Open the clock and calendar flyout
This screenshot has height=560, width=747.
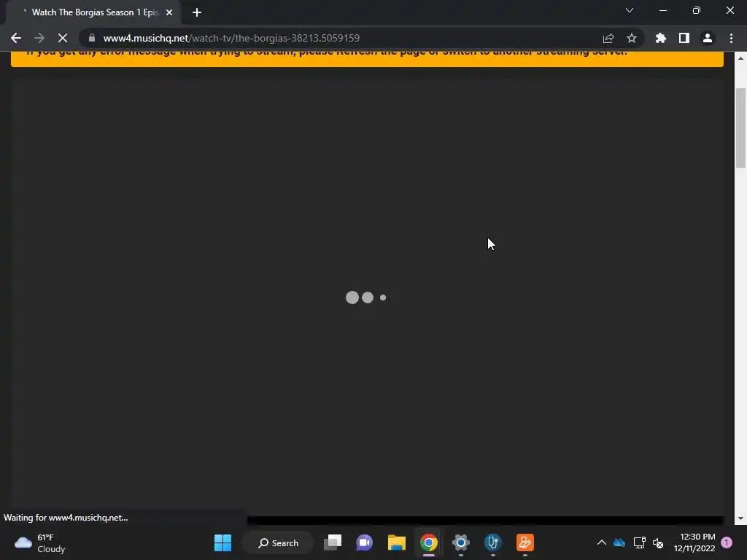(694, 542)
